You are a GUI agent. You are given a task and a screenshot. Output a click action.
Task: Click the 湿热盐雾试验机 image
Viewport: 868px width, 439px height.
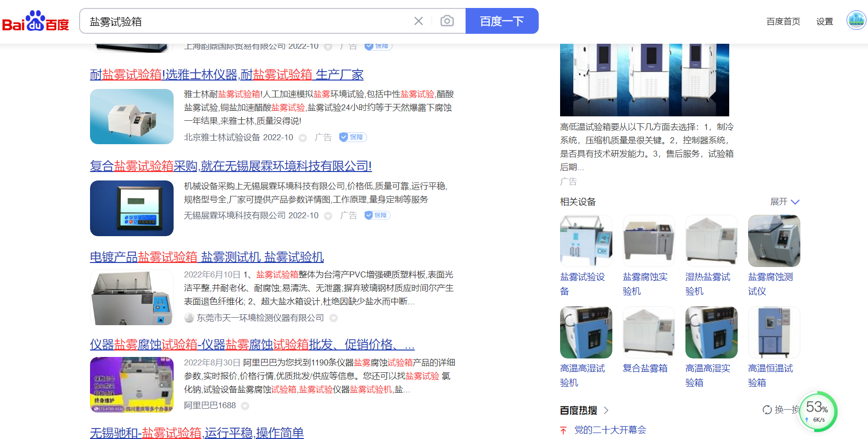pyautogui.click(x=711, y=241)
